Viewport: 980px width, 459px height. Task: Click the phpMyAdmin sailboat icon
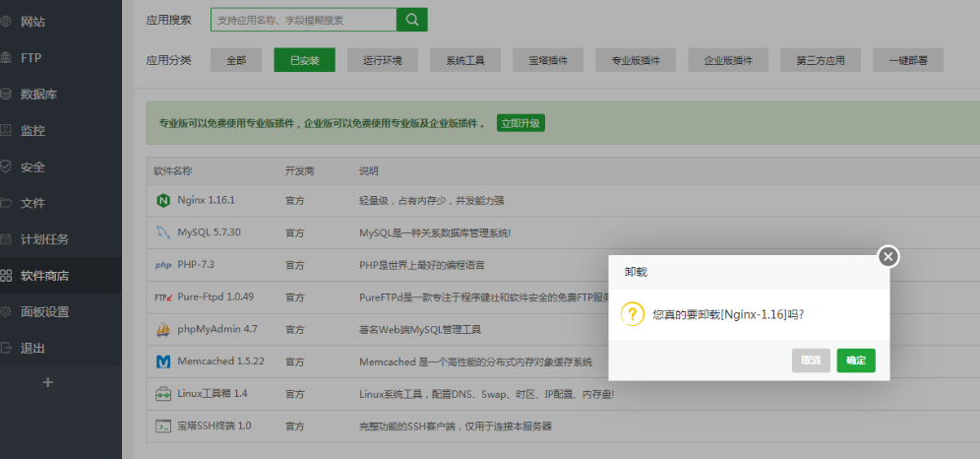[x=163, y=330]
